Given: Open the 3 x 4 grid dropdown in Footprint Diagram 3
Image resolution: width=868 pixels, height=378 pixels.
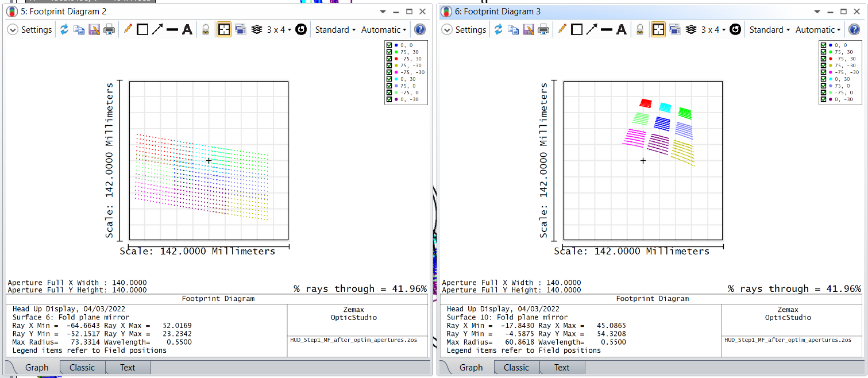Looking at the screenshot, I should tap(713, 30).
